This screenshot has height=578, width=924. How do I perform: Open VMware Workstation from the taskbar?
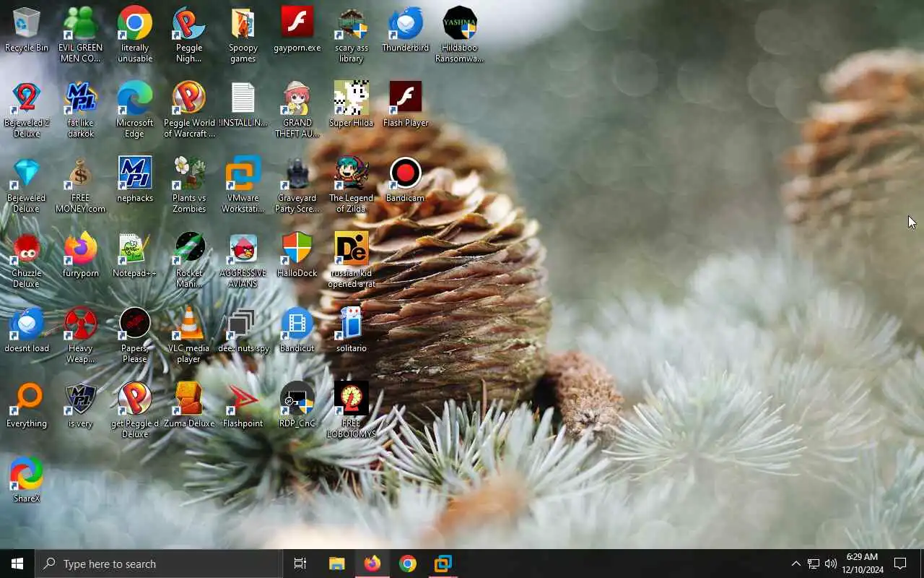click(x=443, y=564)
